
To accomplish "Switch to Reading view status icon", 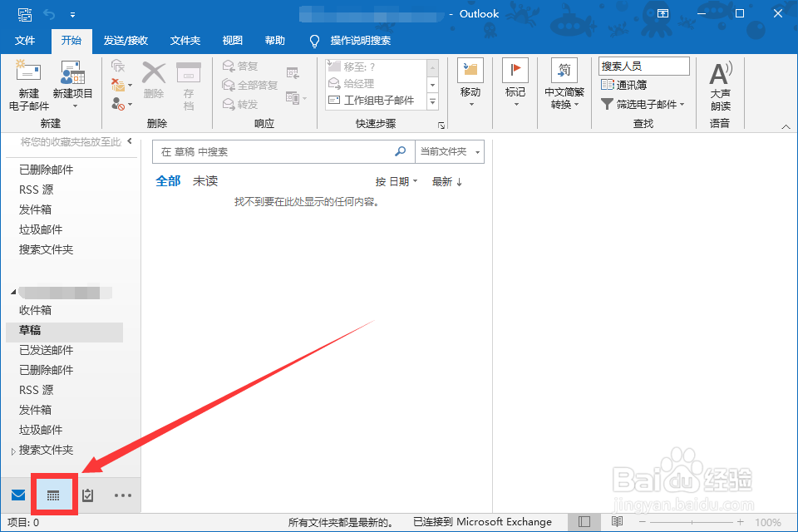I will pos(617,522).
